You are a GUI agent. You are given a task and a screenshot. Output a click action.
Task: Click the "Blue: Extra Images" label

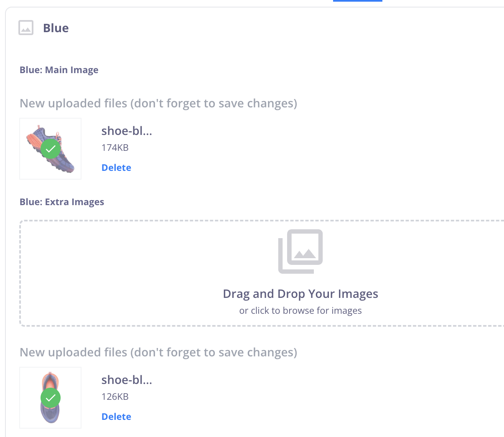(62, 202)
